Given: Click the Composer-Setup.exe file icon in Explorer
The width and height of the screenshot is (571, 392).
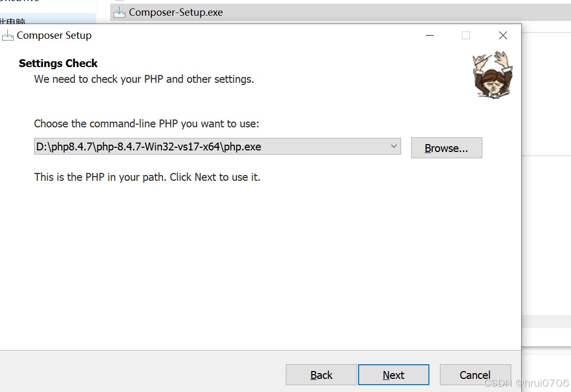Looking at the screenshot, I should coord(119,12).
